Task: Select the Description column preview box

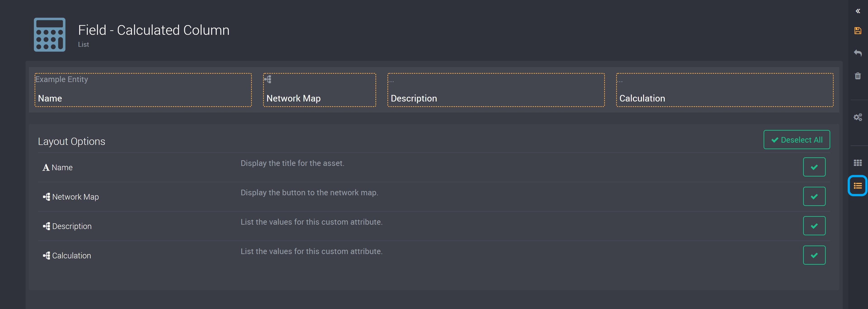Action: 496,90
